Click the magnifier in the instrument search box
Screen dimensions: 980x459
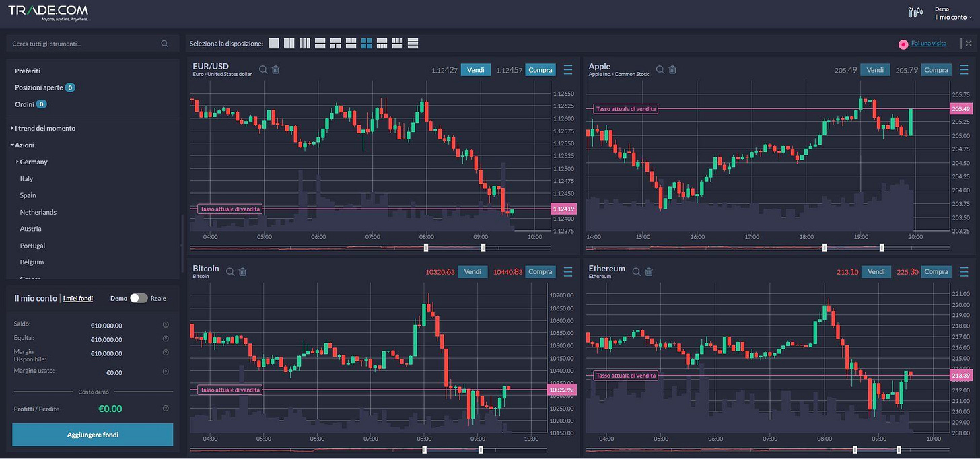(165, 44)
